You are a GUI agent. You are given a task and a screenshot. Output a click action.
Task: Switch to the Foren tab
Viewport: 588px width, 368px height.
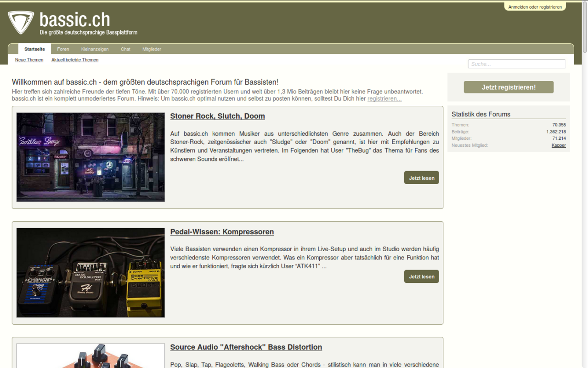[63, 49]
